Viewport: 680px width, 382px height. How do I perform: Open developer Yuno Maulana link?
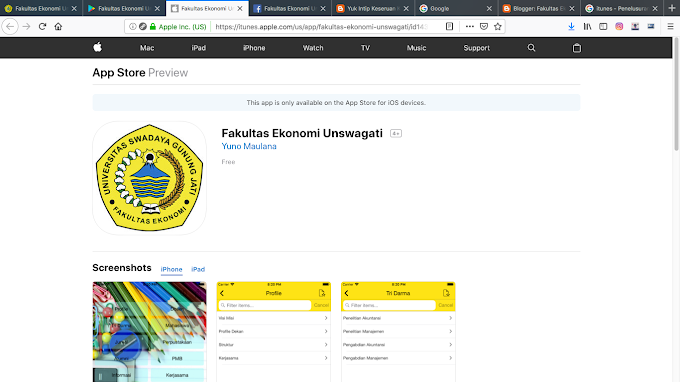click(249, 147)
